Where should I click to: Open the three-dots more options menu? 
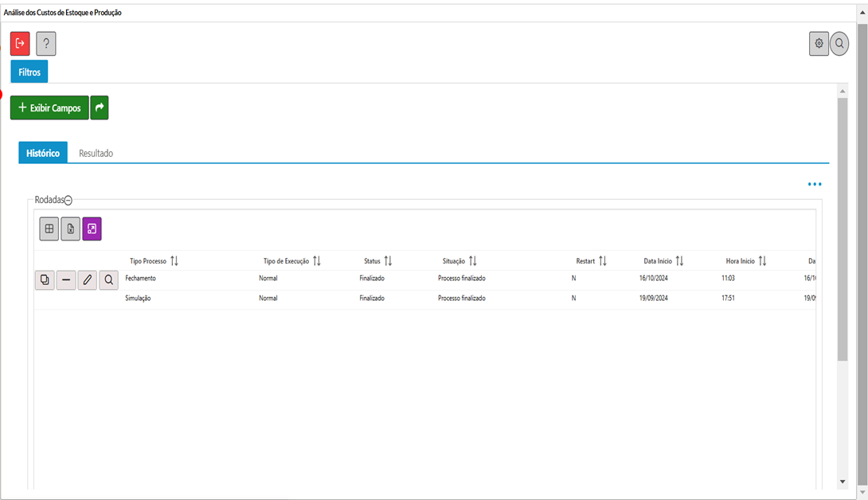[814, 184]
